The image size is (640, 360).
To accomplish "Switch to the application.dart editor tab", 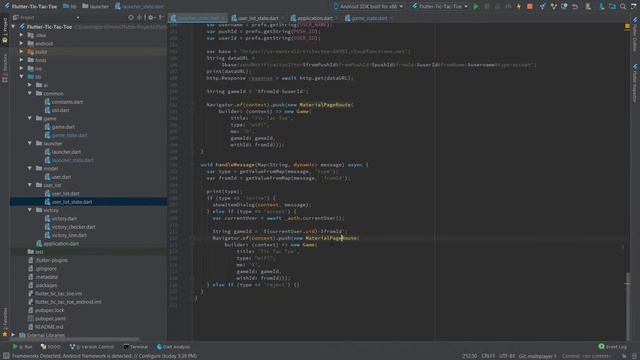I will (313, 18).
